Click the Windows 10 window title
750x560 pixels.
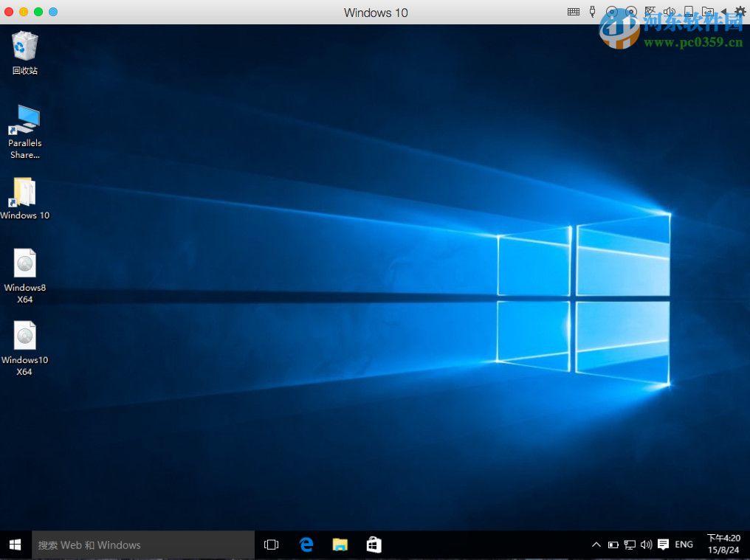[375, 13]
